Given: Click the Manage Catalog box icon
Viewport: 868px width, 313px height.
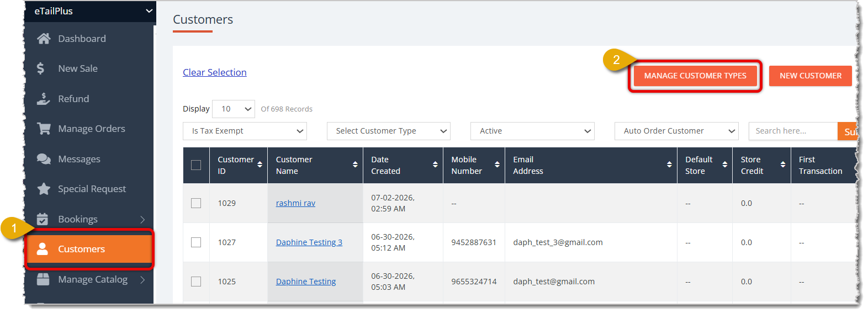Looking at the screenshot, I should [43, 279].
